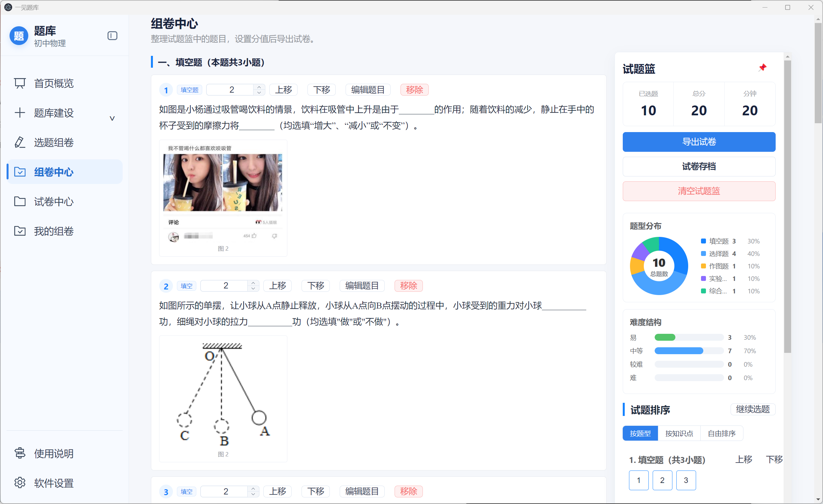Click the 软件设置 gear icon

pos(20,483)
